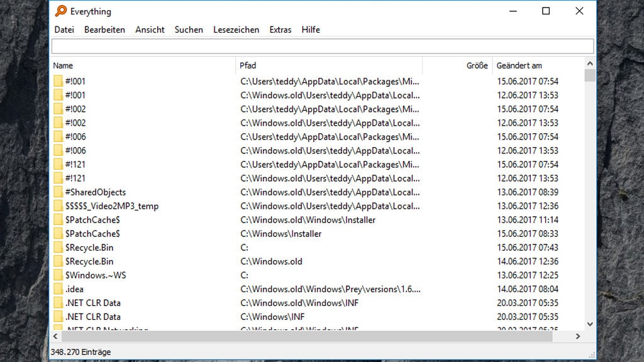Screen dimensions: 644x362
Task: Focus the search input field
Action: pyautogui.click(x=322, y=46)
